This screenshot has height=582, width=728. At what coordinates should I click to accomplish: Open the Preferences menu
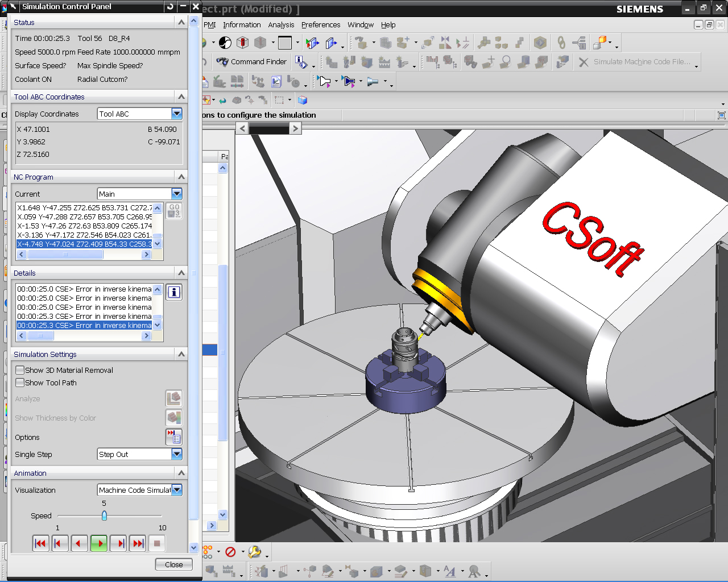pos(321,25)
